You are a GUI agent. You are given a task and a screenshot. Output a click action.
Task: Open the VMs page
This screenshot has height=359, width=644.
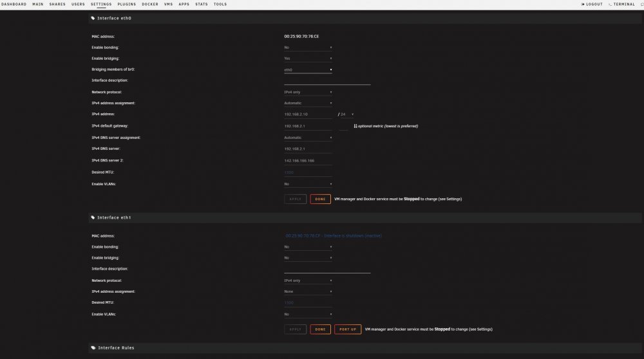tap(168, 4)
